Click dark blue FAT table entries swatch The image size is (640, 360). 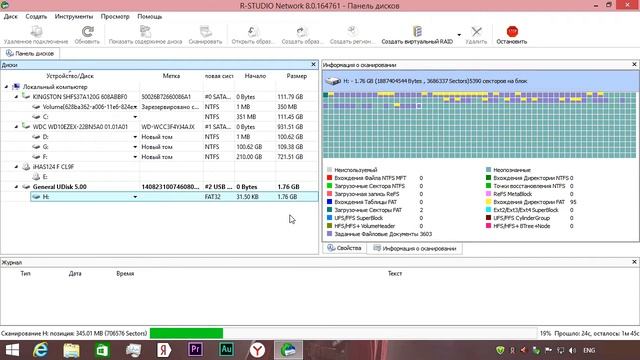click(329, 202)
